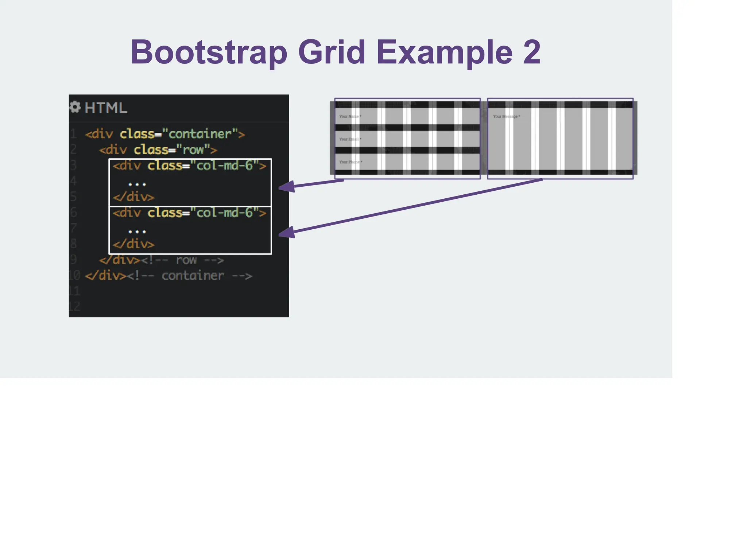Viewport: 747px width, 560px height.
Task: Place cursor in div class="container" line
Action: (x=165, y=134)
